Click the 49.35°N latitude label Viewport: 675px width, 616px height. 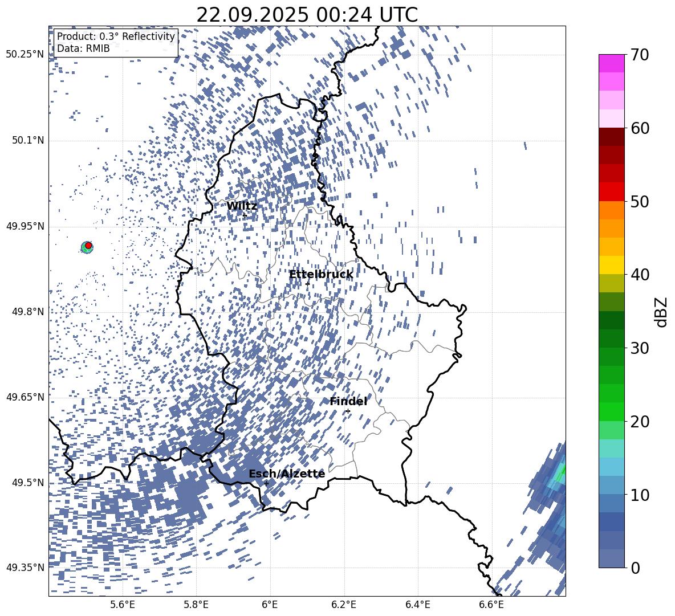pyautogui.click(x=25, y=568)
